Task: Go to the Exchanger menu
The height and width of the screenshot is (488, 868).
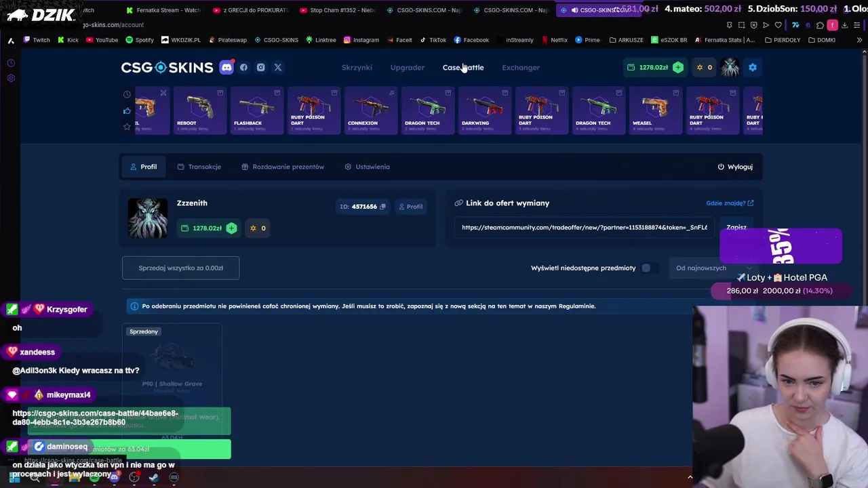Action: 521,68
